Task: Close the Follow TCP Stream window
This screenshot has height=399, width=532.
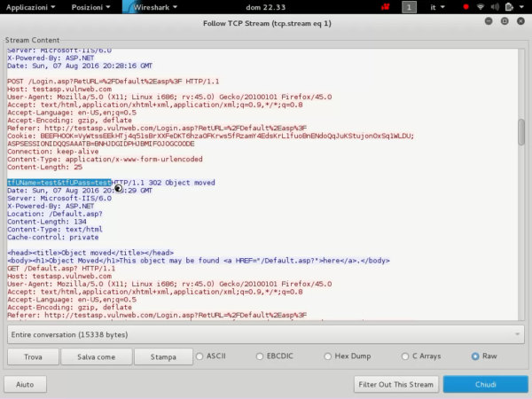Action: 520,21
